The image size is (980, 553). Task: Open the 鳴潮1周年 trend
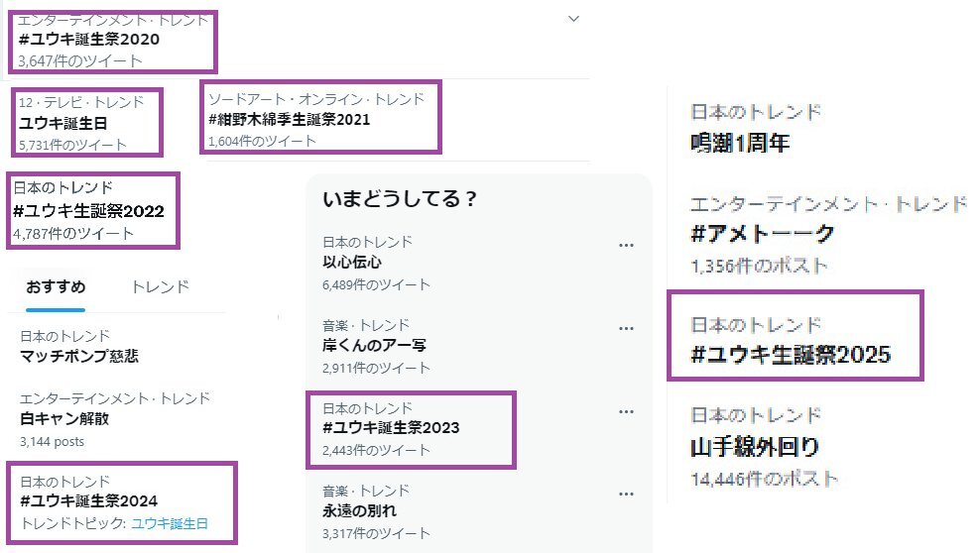click(x=740, y=143)
